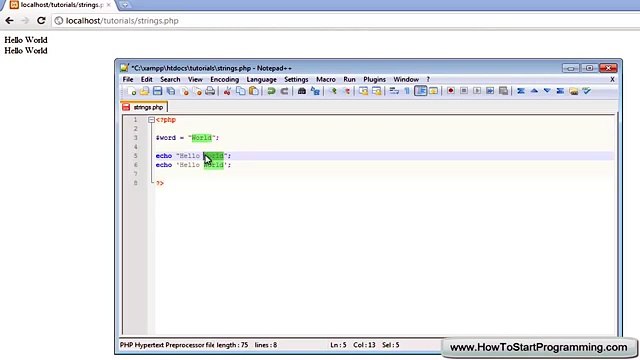This screenshot has height=360, width=640.
Task: Select the localhost/tutorials/strings browser tab
Action: click(61, 5)
